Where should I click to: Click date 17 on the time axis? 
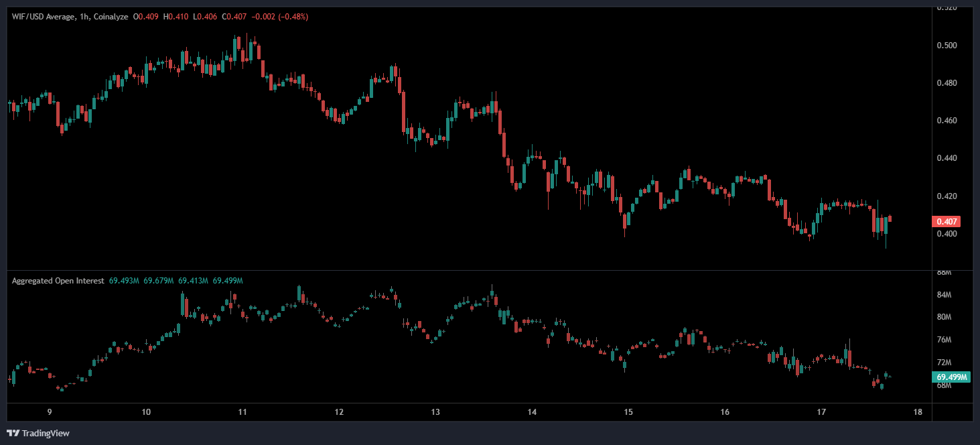(822, 411)
